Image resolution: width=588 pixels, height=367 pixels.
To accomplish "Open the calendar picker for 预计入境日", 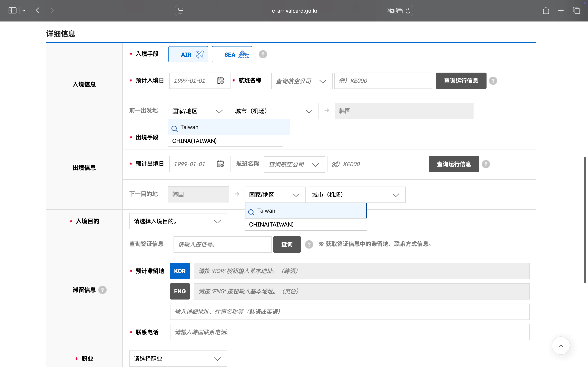I will tap(220, 81).
